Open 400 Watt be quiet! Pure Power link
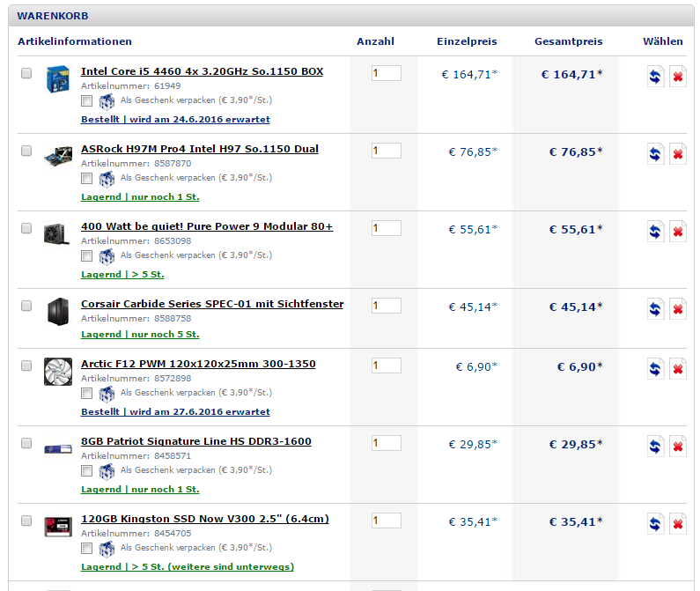This screenshot has width=700, height=591. pyautogui.click(x=207, y=226)
